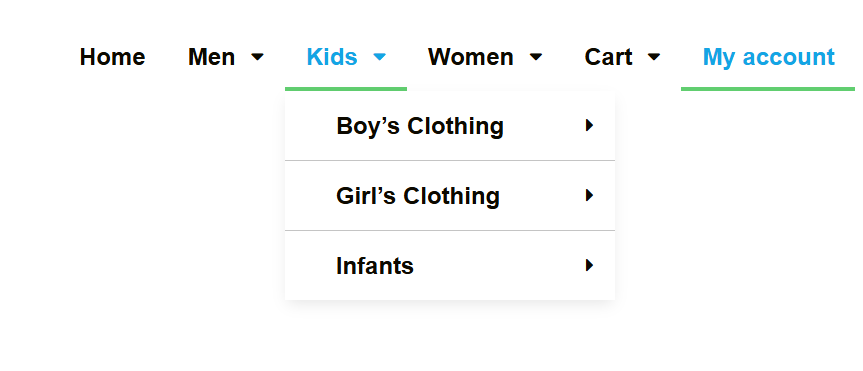
Task: Click the green underline beneath Kids
Action: pos(346,89)
